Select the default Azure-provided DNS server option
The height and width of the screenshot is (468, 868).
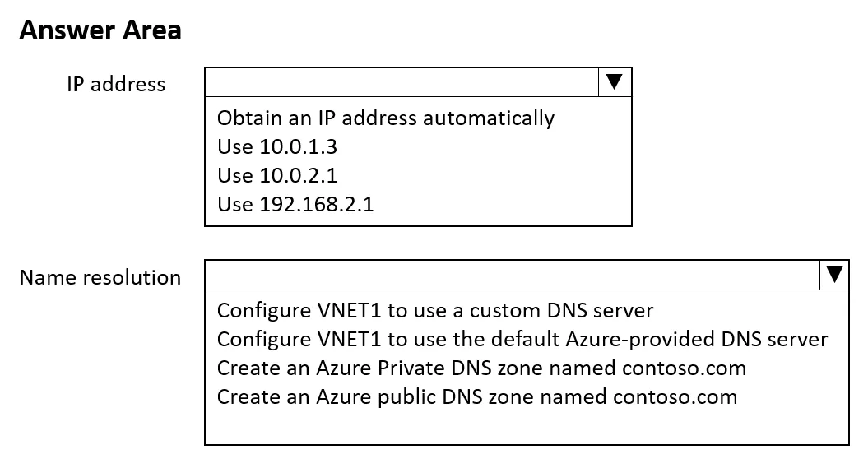pos(522,339)
